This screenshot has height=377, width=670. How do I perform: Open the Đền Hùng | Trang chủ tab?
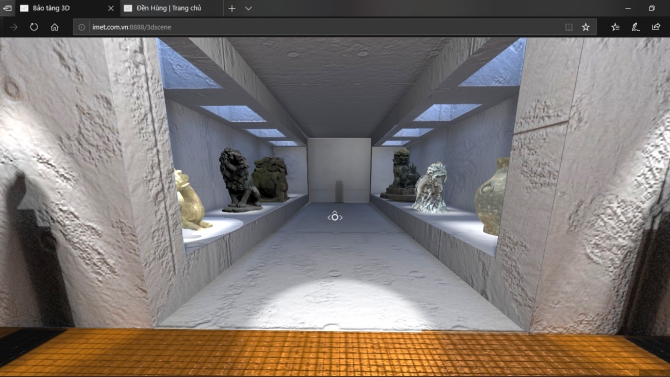[169, 8]
